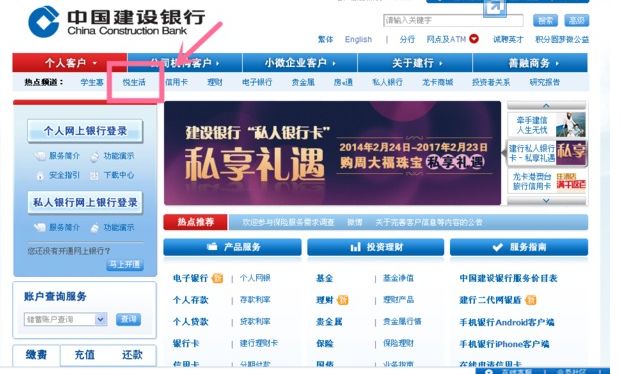Click the briefcase icon on 产品服务
The width and height of the screenshot is (621, 374).
pyautogui.click(x=212, y=247)
